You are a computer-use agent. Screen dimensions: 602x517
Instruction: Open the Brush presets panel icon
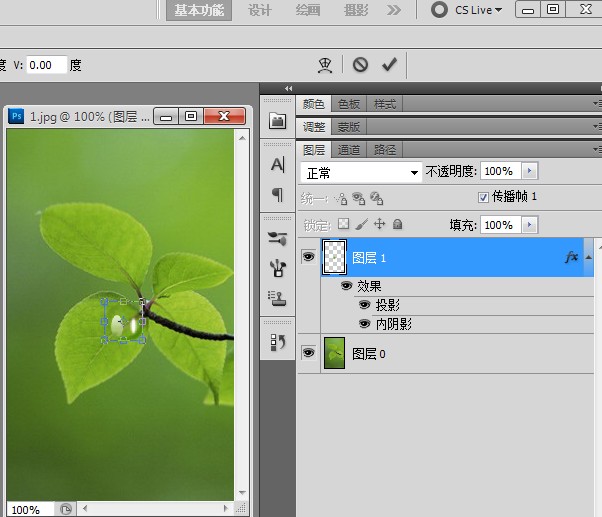[x=278, y=238]
